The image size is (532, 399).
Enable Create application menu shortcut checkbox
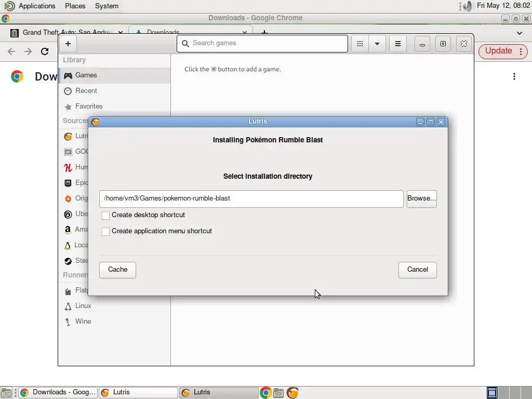(105, 231)
